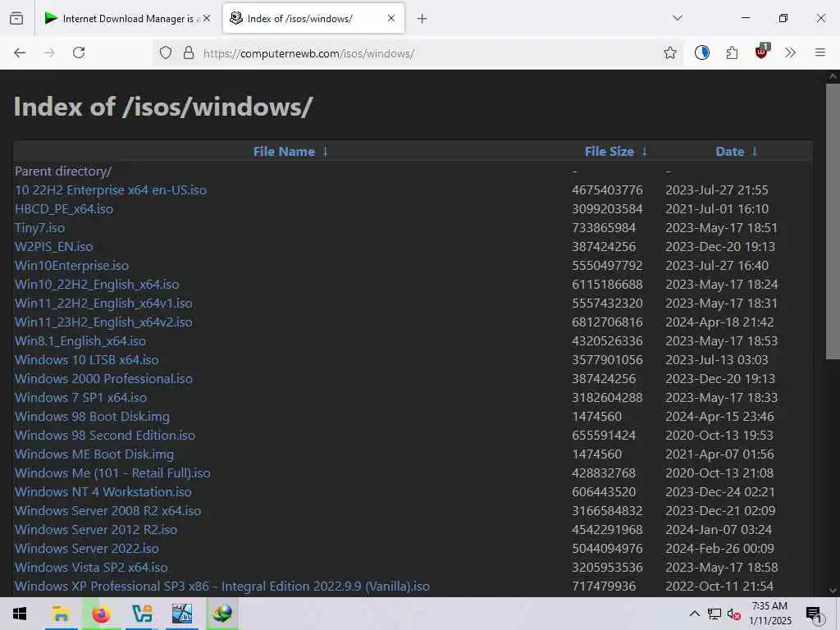Screen dimensions: 840x630
Task: Download Windows ME Boot Disk.img
Action: [94, 454]
